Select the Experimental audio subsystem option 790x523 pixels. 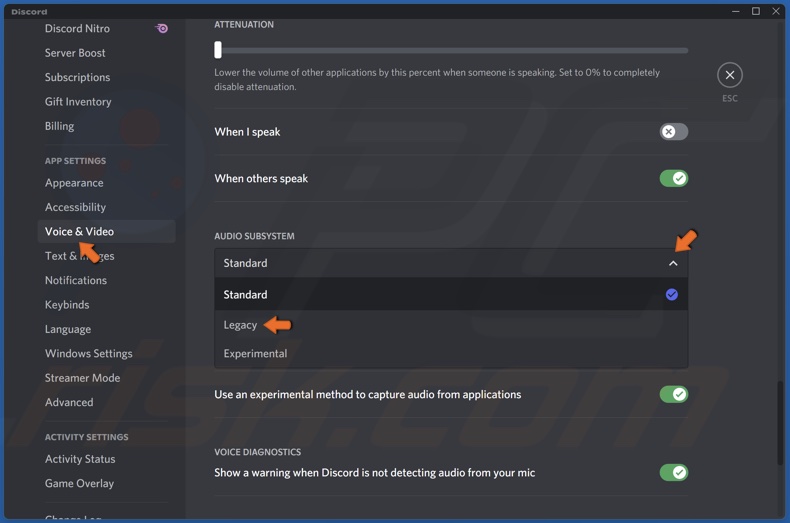pos(255,353)
